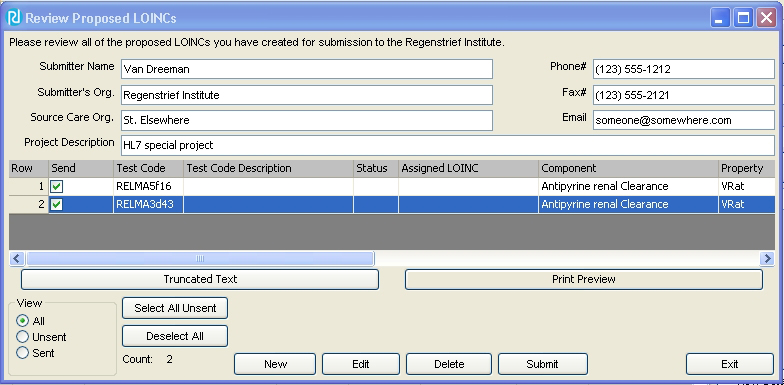Click the Property column header
784x385 pixels.
747,168
